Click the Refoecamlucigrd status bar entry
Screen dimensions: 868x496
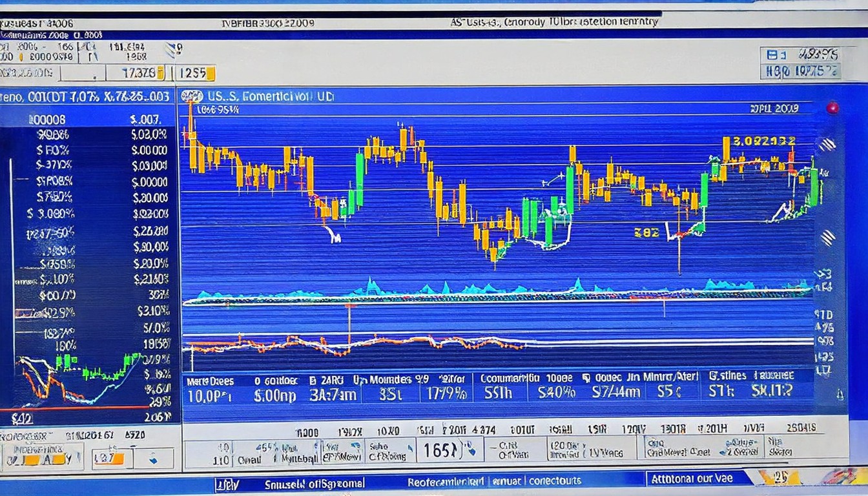pos(446,481)
